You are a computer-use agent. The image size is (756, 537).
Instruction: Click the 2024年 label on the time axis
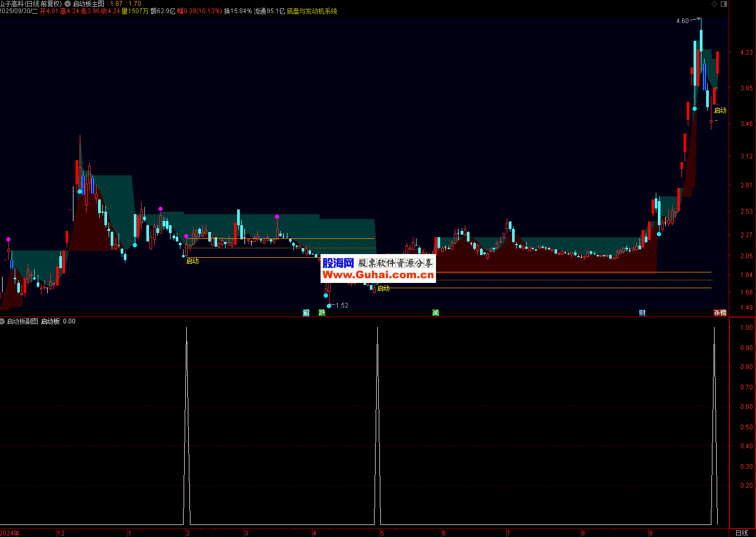pyautogui.click(x=10, y=533)
